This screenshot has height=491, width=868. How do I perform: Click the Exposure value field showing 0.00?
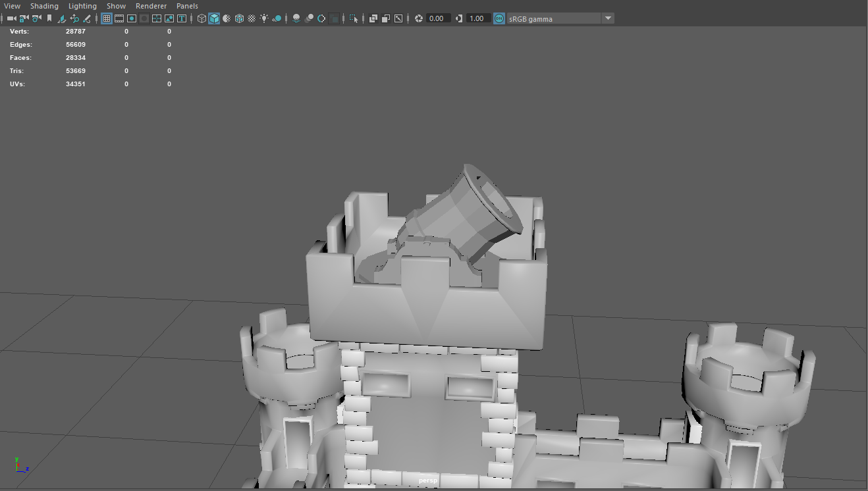(x=439, y=18)
